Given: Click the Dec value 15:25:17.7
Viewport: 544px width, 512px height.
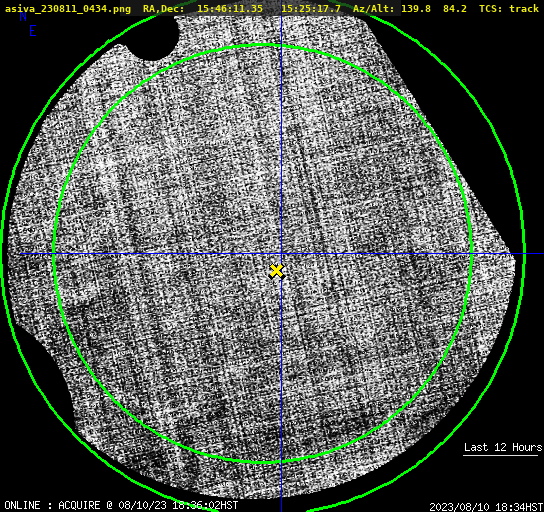Looking at the screenshot, I should (311, 8).
